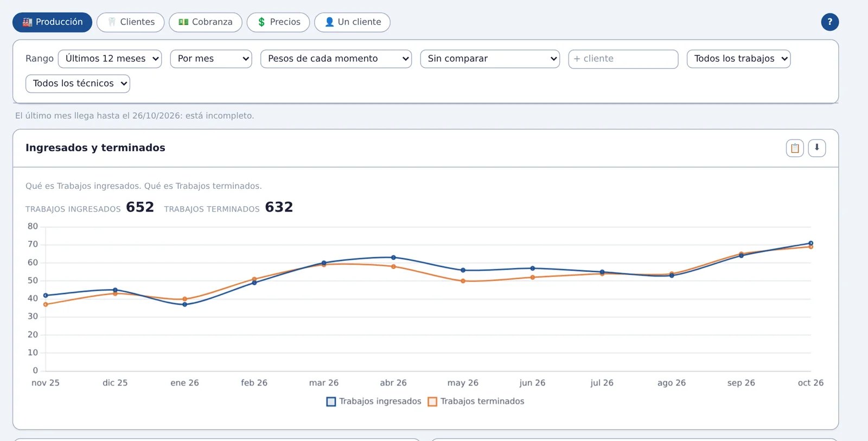
Task: Expand the Todos los trabajos dropdown
Action: pos(739,59)
